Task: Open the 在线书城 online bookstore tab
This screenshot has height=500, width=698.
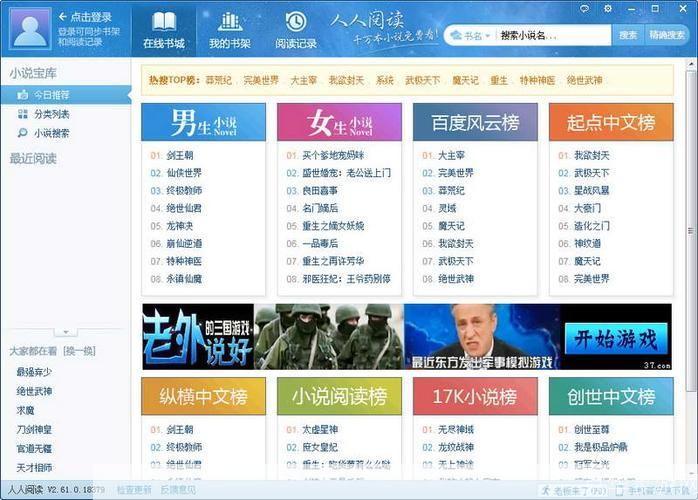Action: (163, 29)
